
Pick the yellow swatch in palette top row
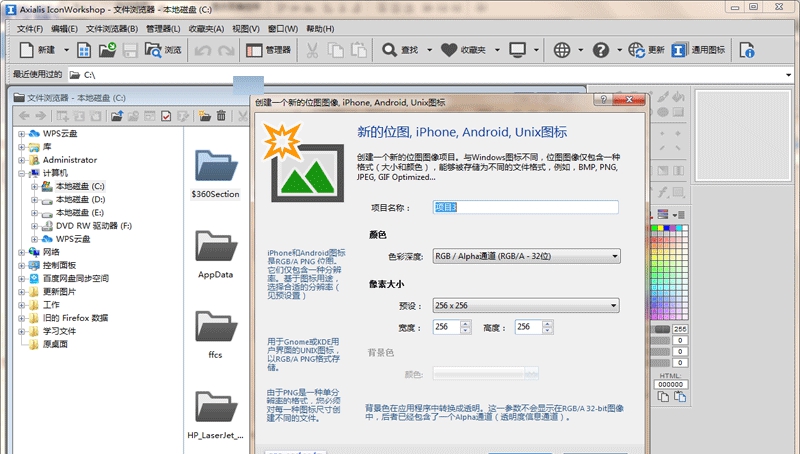pyautogui.click(x=661, y=228)
